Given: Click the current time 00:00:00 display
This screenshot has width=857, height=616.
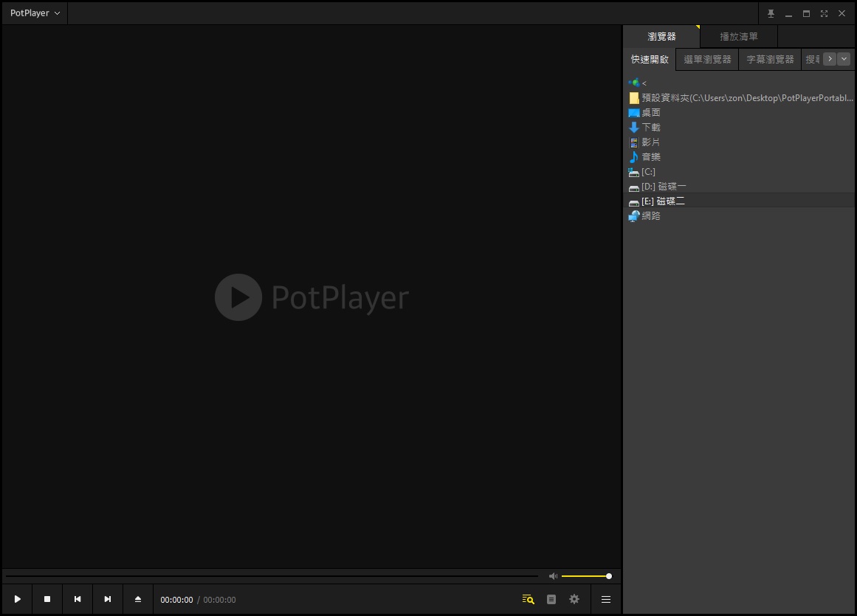Looking at the screenshot, I should pyautogui.click(x=176, y=600).
